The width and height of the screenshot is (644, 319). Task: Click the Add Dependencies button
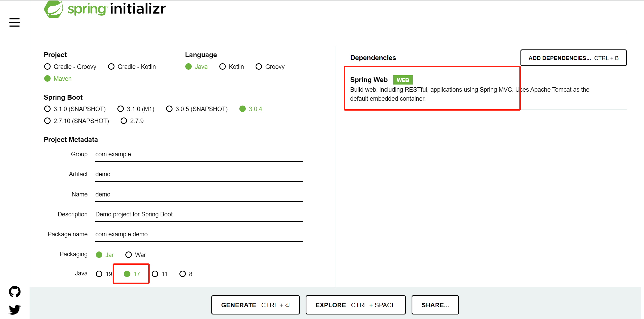(573, 58)
